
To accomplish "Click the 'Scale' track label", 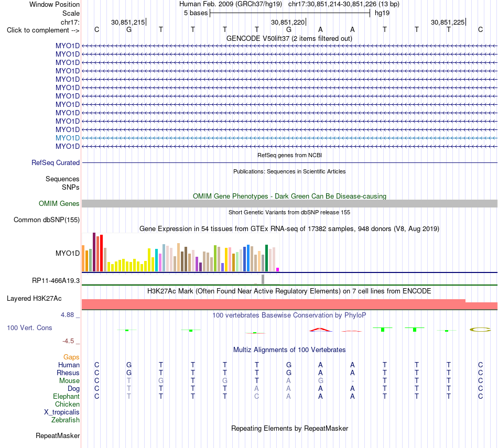I will click(x=71, y=13).
